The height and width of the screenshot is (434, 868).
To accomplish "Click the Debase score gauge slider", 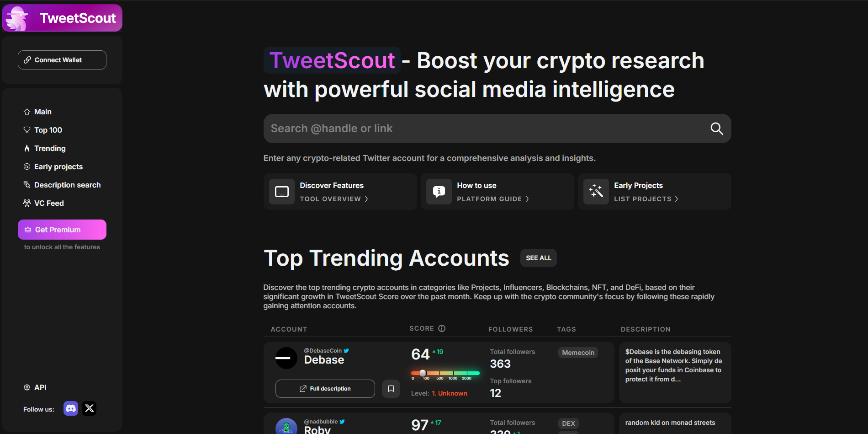I will [x=423, y=372].
